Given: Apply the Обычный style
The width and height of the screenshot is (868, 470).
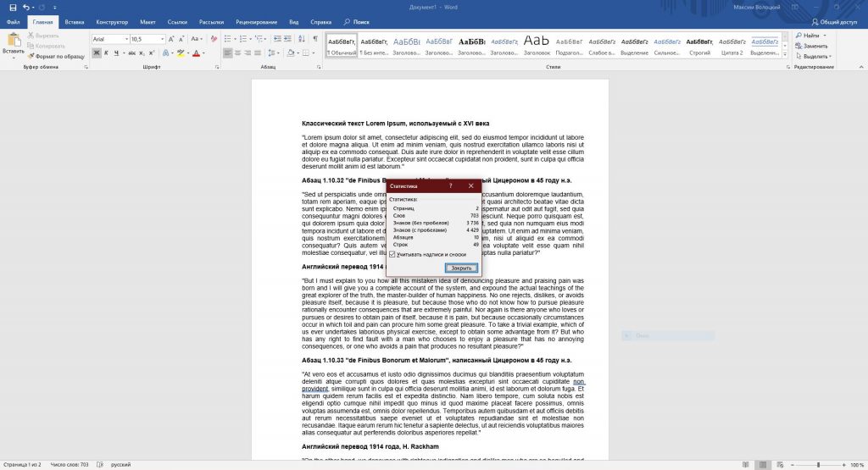Looking at the screenshot, I should pyautogui.click(x=342, y=46).
